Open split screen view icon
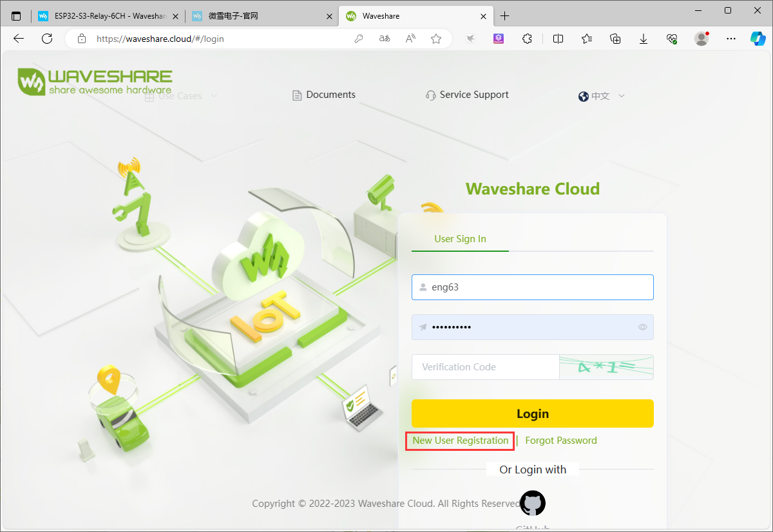Screen dimensions: 773x532 click(558, 39)
